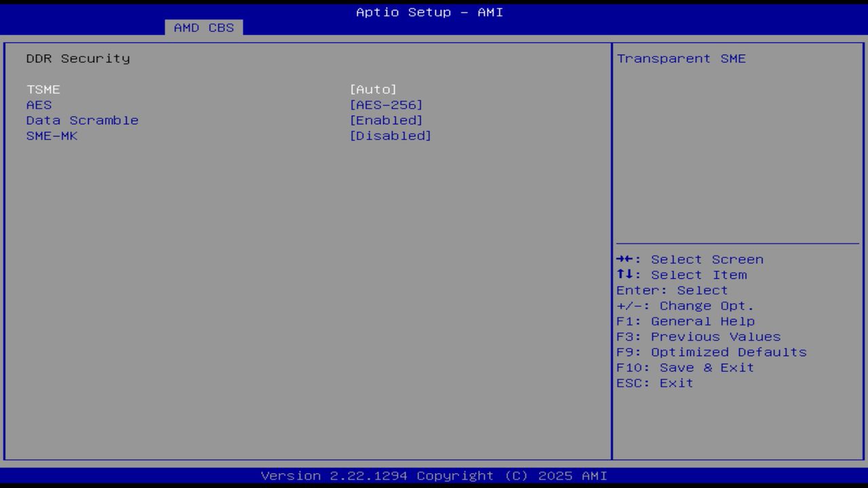This screenshot has width=868, height=488.
Task: Switch to the AMD CBS tab
Action: [x=203, y=28]
